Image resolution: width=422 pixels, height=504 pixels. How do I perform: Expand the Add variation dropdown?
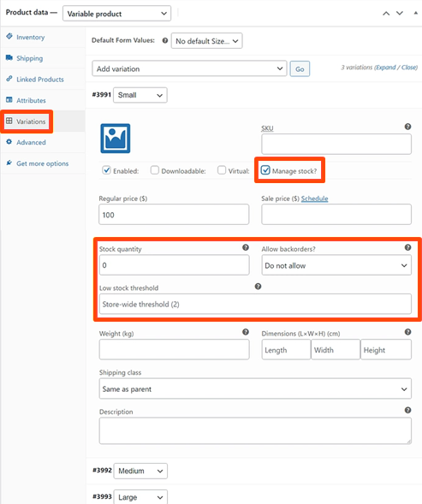[x=189, y=68]
